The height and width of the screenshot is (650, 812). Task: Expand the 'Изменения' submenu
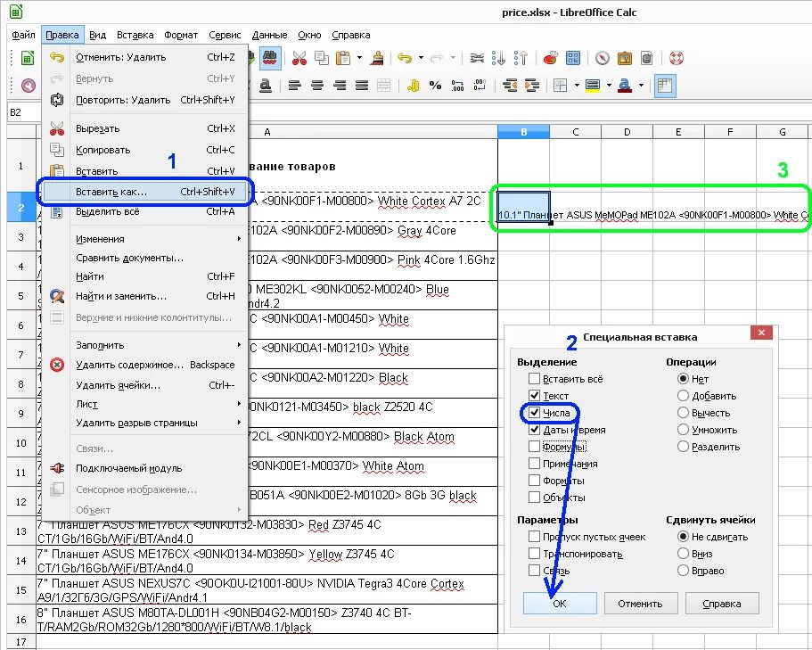[144, 239]
